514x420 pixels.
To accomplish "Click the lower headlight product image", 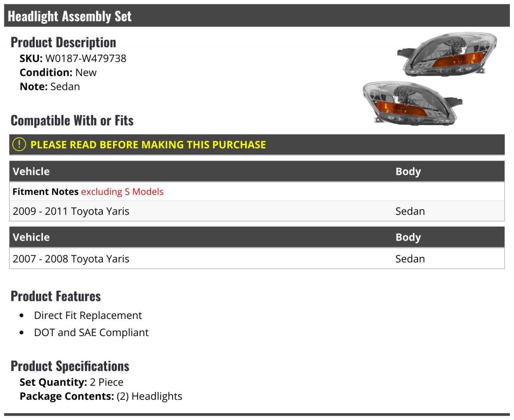I will [412, 103].
